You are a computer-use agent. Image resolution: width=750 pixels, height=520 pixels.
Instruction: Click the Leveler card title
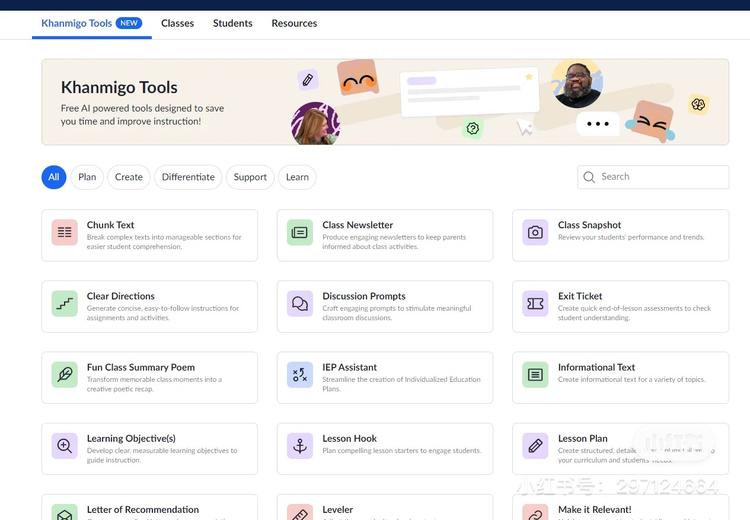[337, 509]
